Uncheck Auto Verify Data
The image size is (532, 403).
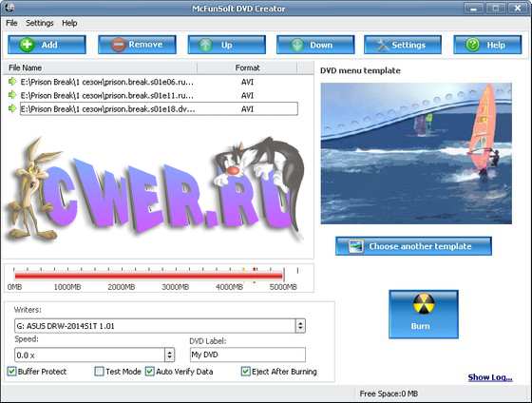click(150, 371)
